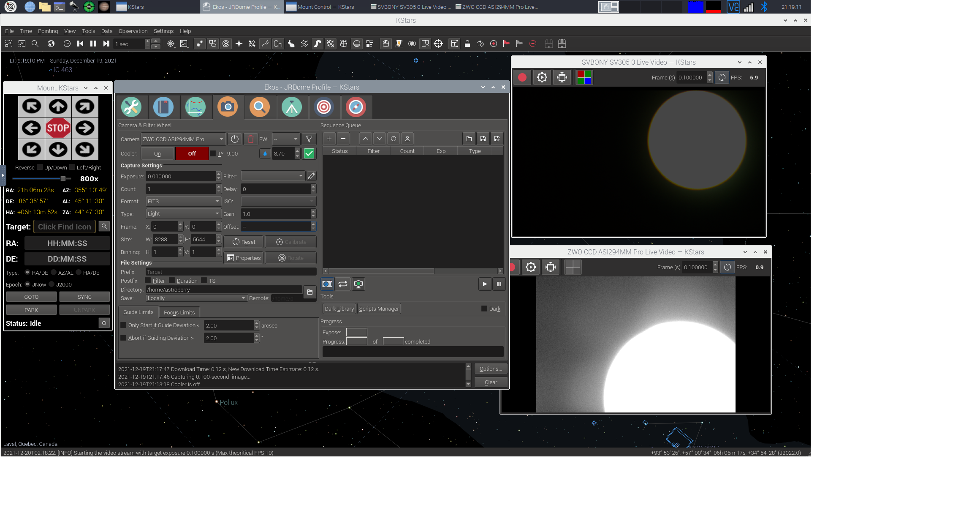980x527 pixels.
Task: Click the Clear log button
Action: click(x=491, y=382)
